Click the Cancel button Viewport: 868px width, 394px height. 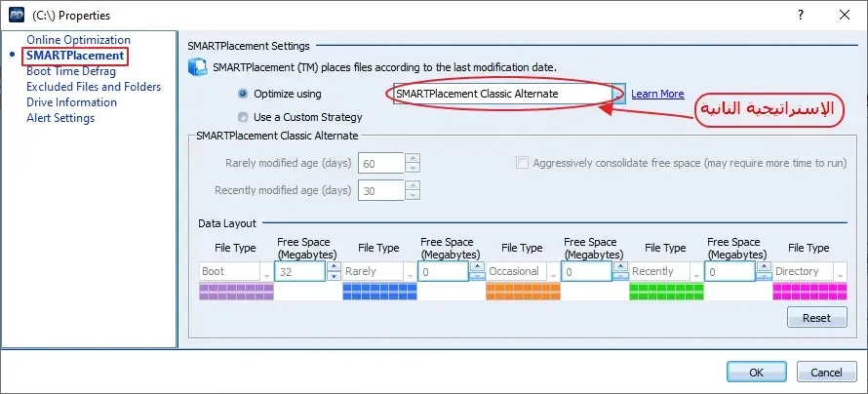(826, 373)
